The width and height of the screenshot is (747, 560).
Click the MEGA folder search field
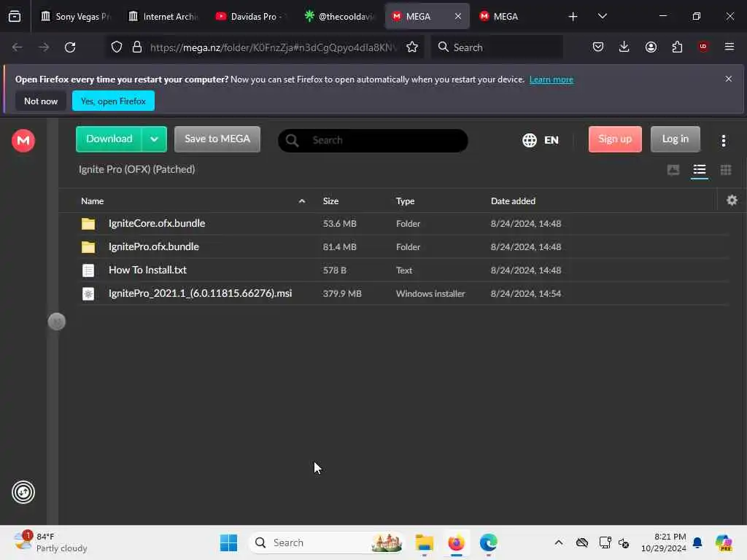(373, 141)
